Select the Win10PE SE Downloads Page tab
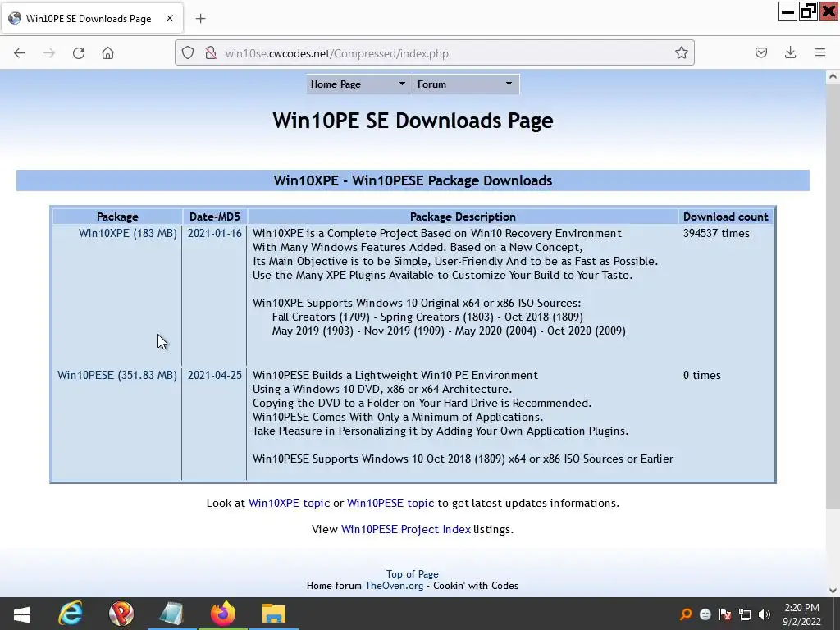The image size is (840, 630). [92, 18]
